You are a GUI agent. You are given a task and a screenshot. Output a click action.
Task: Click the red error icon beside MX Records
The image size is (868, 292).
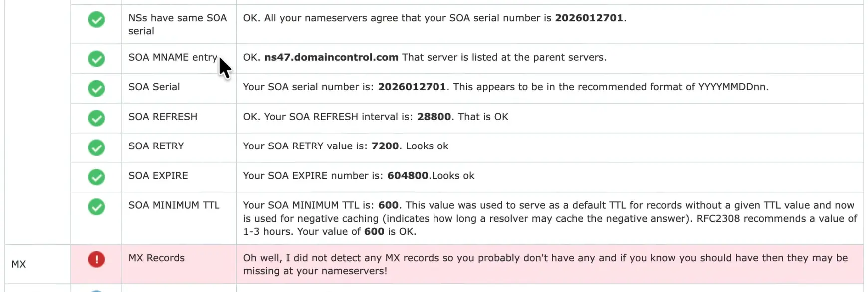pos(96,259)
